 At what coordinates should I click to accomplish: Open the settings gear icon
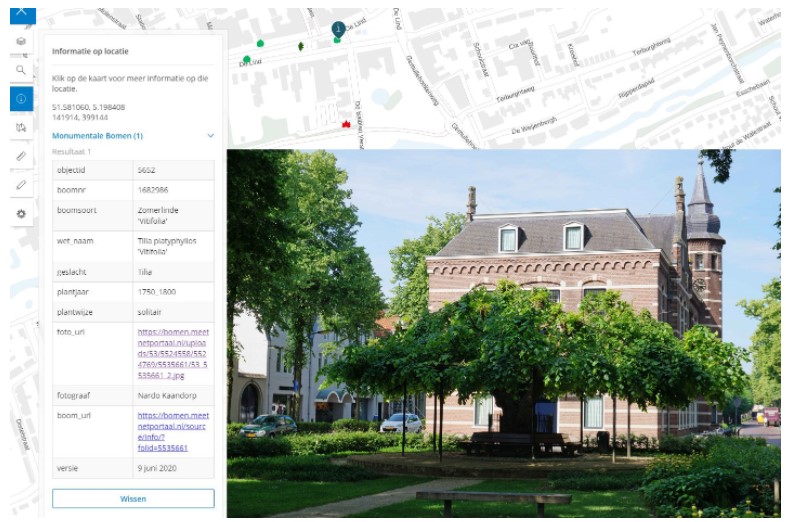click(21, 214)
